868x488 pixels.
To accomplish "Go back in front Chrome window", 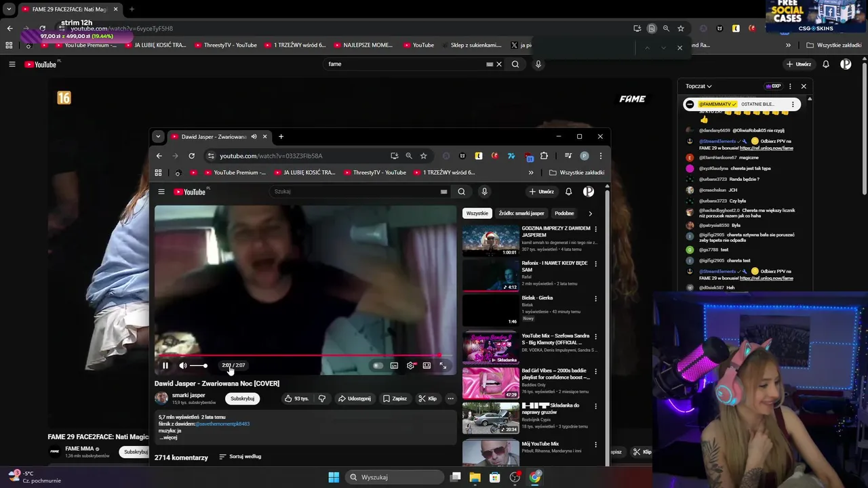I will click(159, 156).
